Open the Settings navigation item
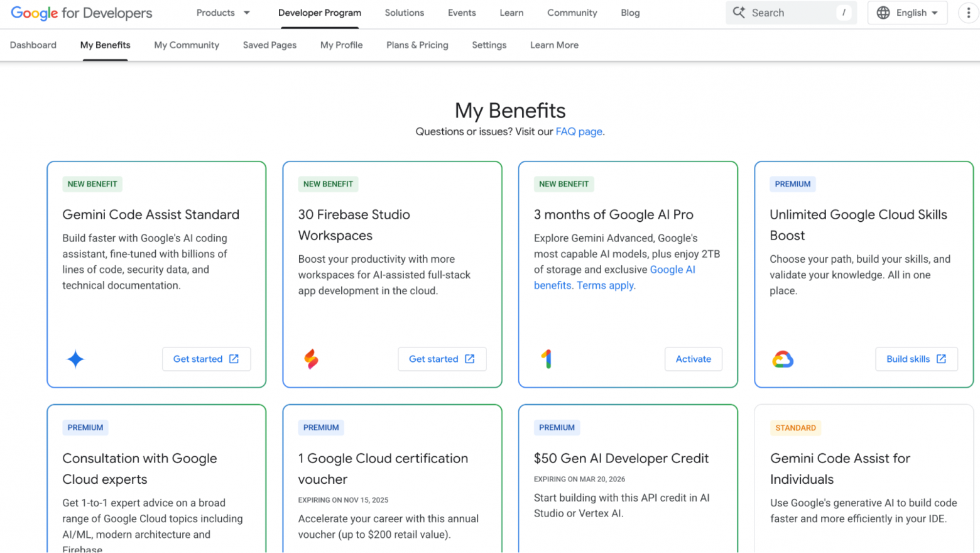Screen dimensions: 980x553 489,45
